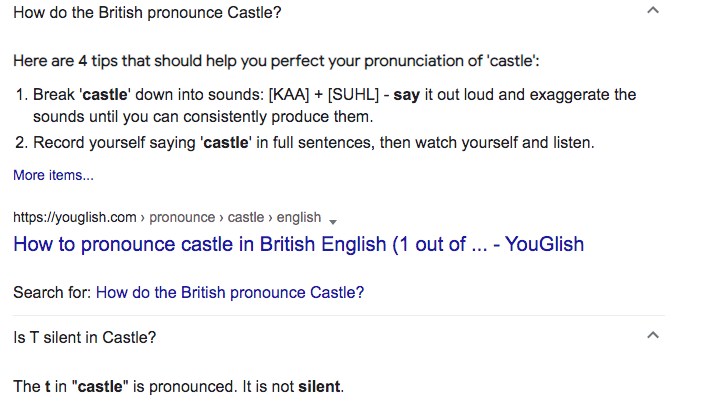This screenshot has height=415, width=707.
Task: Click the answer "The t in castle is pronounced"
Action: pyautogui.click(x=179, y=387)
